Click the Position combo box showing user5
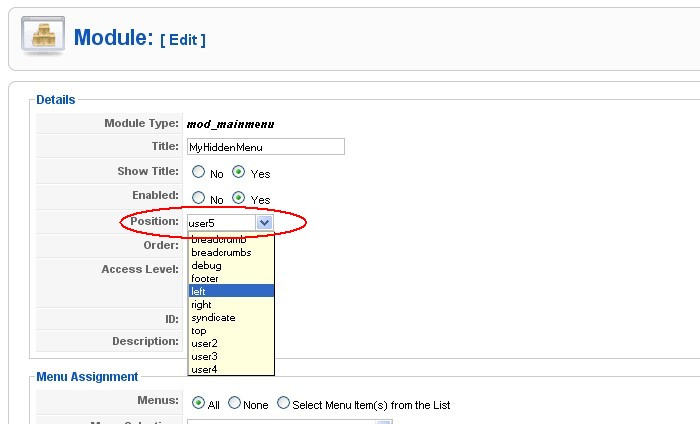 tap(230, 222)
